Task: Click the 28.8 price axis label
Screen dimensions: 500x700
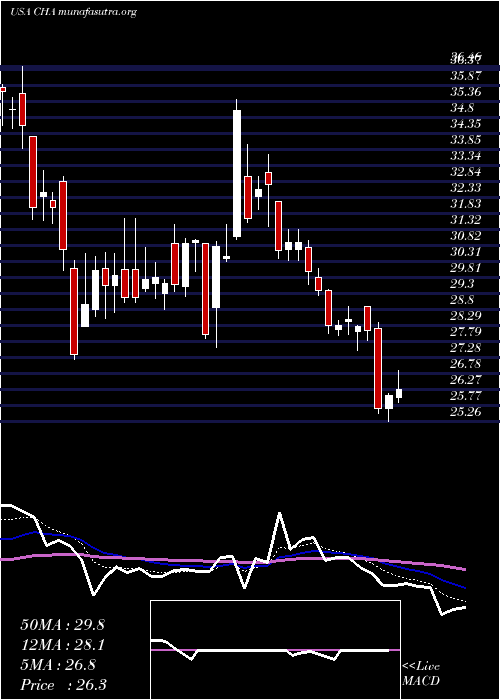Action: tap(462, 300)
